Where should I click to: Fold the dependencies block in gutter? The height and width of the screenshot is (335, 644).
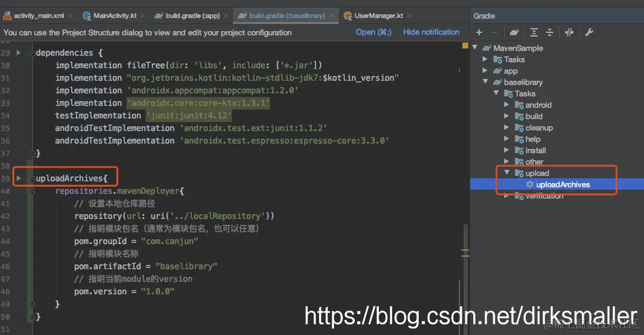32,53
